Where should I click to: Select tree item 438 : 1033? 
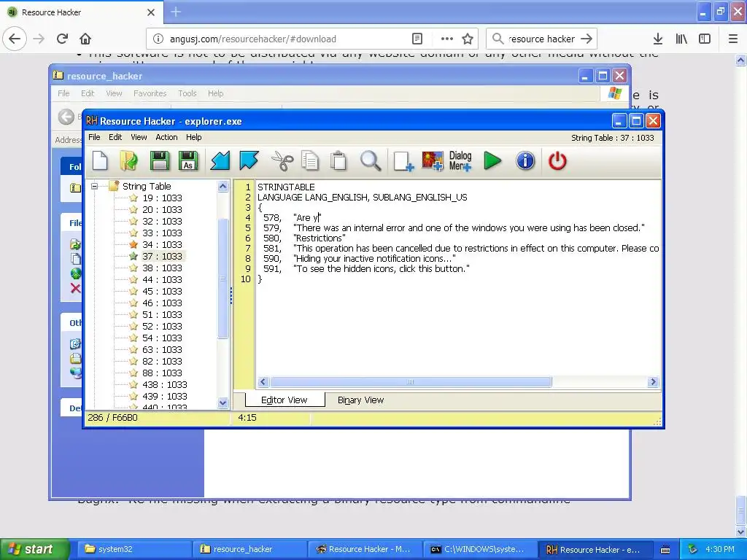coord(164,385)
